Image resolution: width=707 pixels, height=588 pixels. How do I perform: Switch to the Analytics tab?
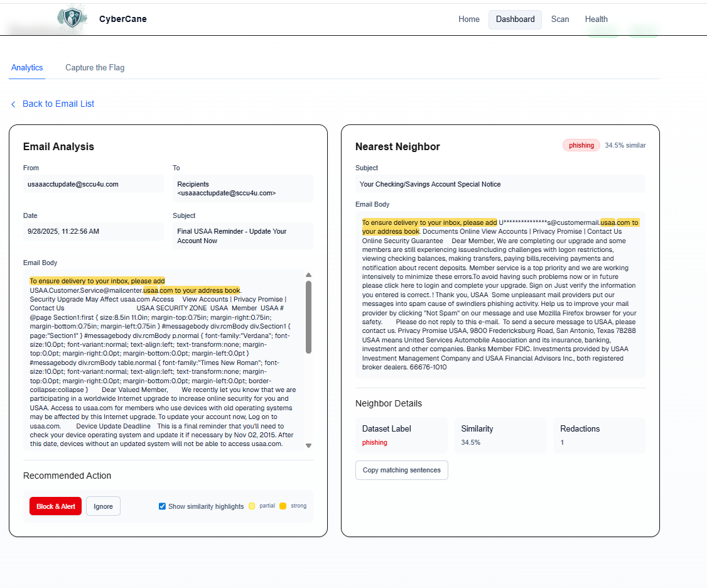click(x=27, y=68)
